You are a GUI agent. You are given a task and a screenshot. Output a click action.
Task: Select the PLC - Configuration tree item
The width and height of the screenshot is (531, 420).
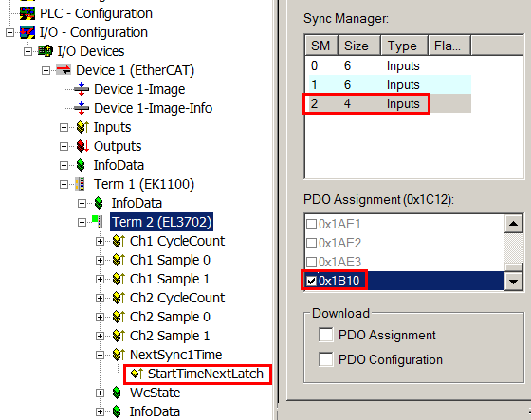[x=96, y=13]
